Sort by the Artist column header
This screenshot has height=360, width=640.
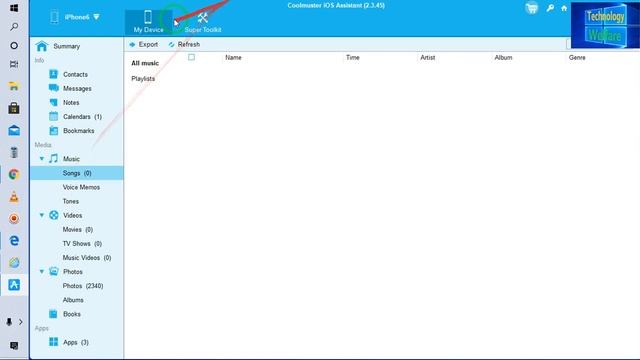[427, 58]
